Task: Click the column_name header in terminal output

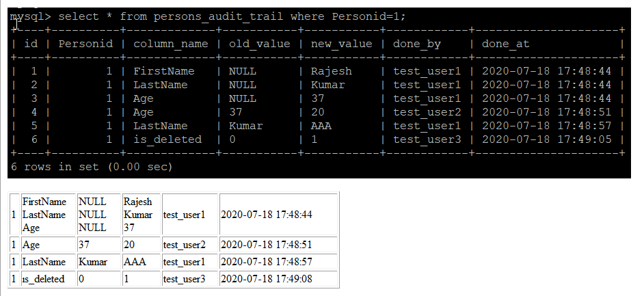Action: coord(171,44)
